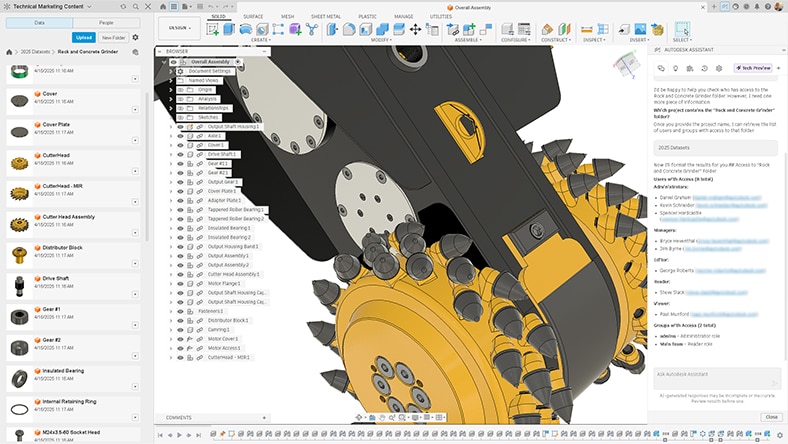Image resolution: width=788 pixels, height=444 pixels.
Task: Open the Plastic tab
Action: [367, 17]
